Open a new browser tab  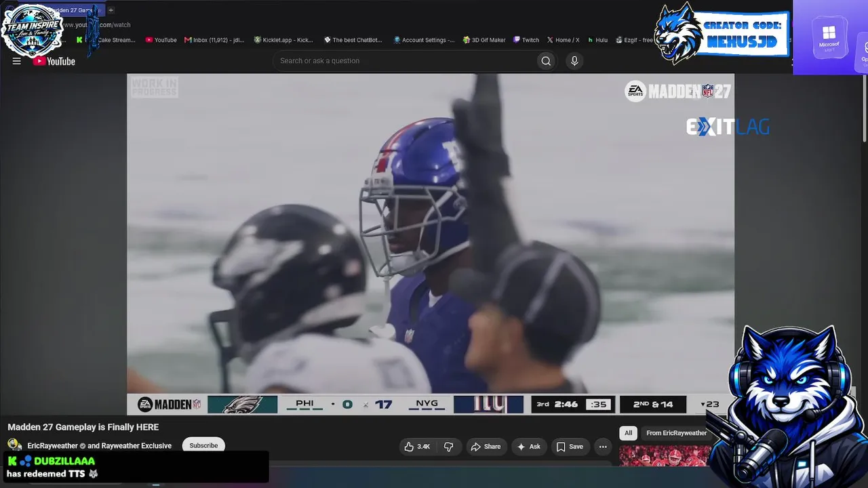click(x=111, y=10)
